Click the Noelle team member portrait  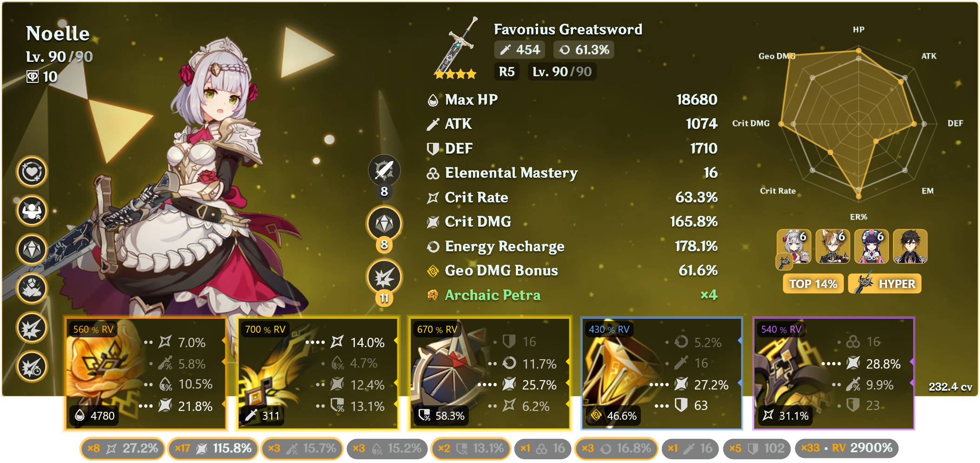(794, 247)
